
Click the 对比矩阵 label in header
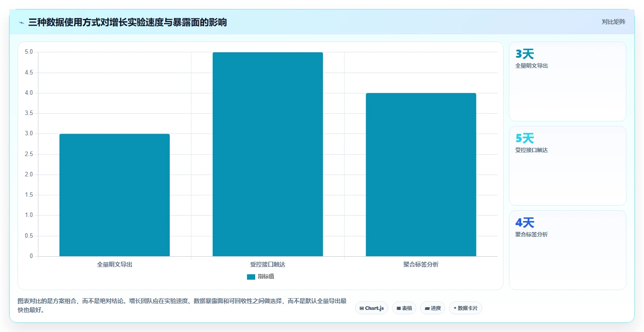tap(613, 22)
